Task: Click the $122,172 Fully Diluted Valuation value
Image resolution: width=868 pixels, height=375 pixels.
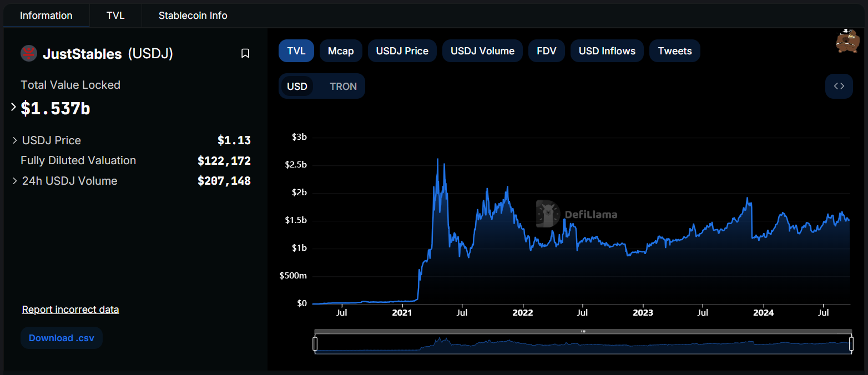Action: 224,161
